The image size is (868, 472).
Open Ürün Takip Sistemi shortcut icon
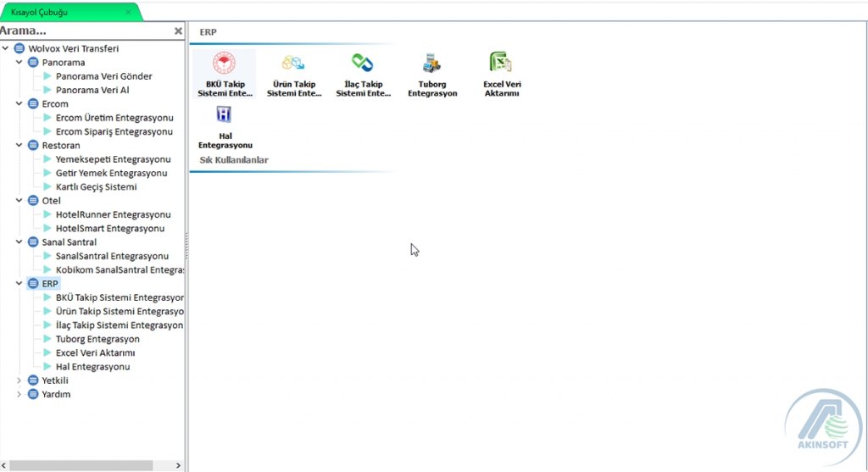(x=293, y=63)
